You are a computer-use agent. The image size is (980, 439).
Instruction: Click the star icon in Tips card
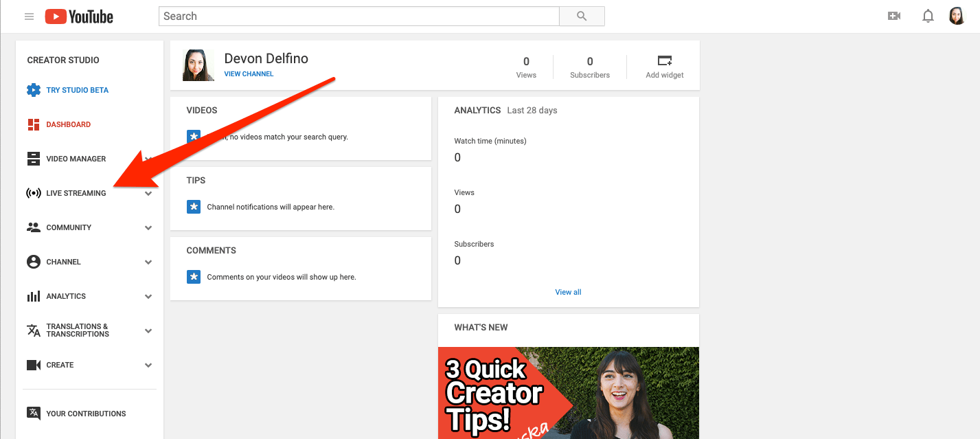click(194, 207)
